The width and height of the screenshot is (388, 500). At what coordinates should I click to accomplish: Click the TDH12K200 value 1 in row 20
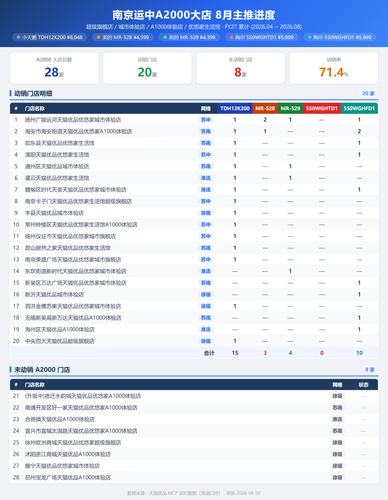(x=235, y=341)
